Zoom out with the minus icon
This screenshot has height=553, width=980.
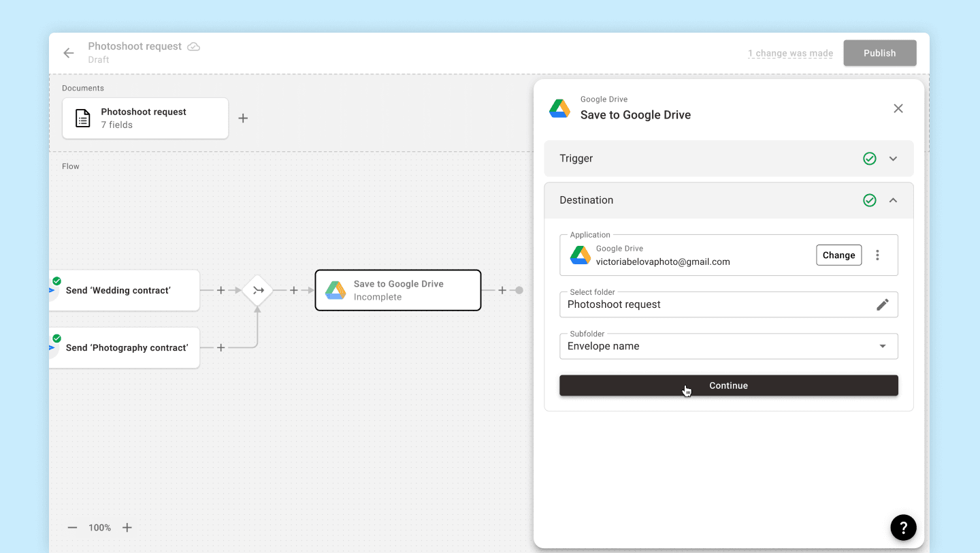(73, 528)
